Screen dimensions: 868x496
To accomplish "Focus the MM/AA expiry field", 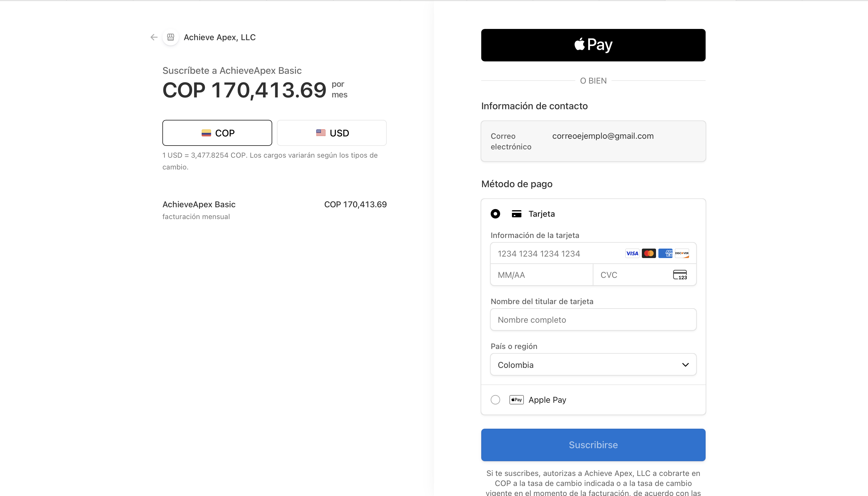I will pos(542,275).
